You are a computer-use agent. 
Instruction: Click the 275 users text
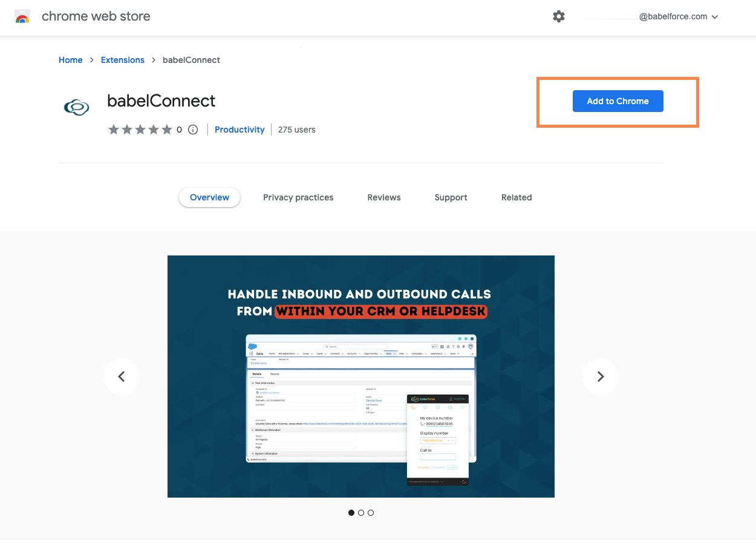pyautogui.click(x=296, y=130)
